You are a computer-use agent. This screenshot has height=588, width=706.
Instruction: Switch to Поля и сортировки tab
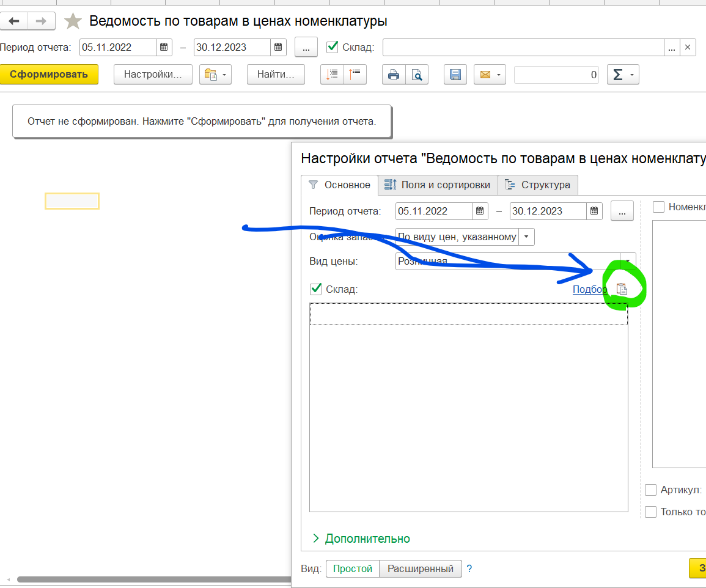click(x=437, y=185)
